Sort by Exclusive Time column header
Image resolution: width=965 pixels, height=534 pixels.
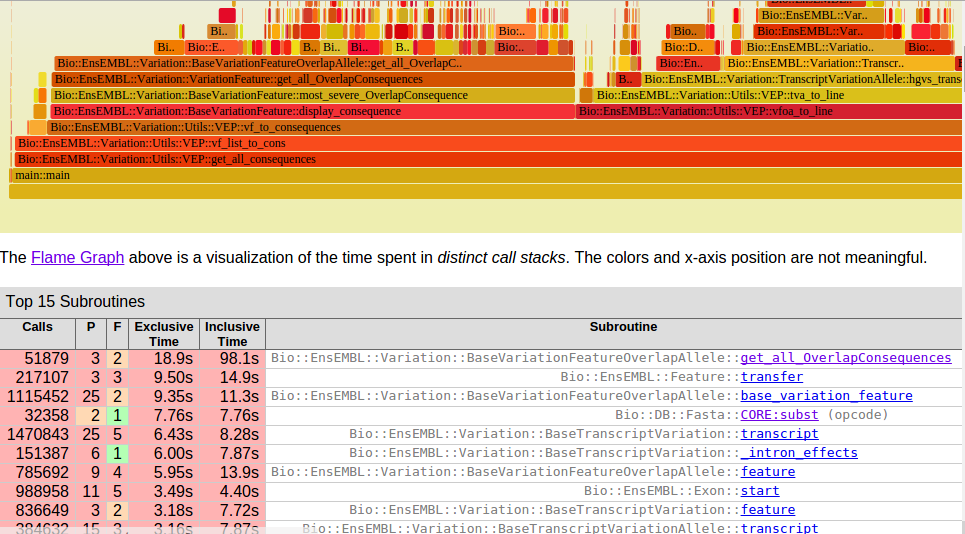click(164, 334)
